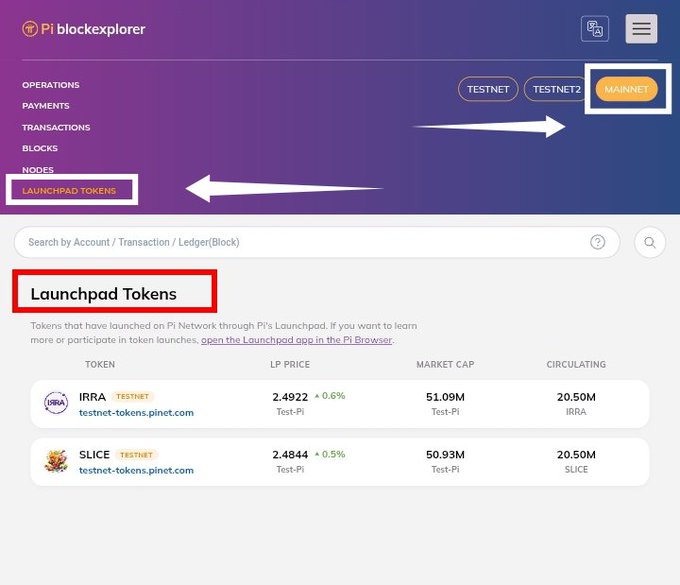Click the SLICE token logo

(x=56, y=461)
